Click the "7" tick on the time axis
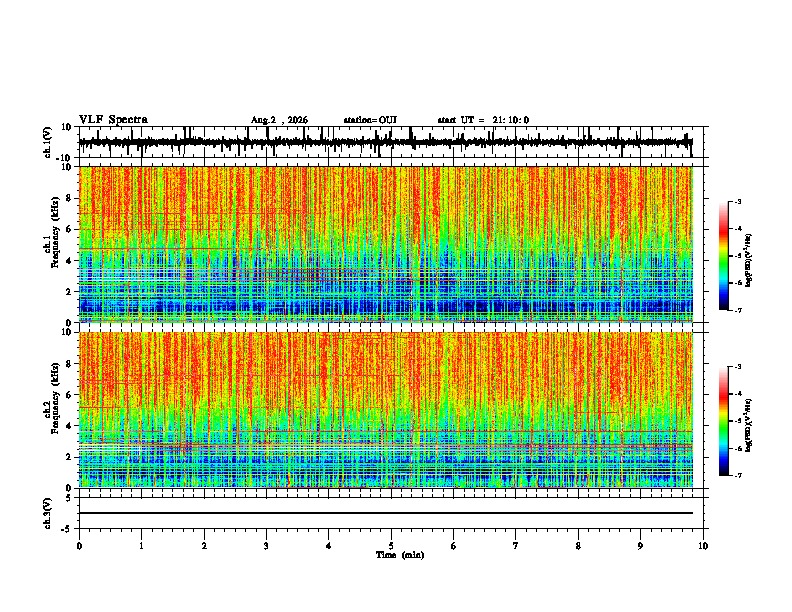The image size is (792, 612). (x=516, y=546)
